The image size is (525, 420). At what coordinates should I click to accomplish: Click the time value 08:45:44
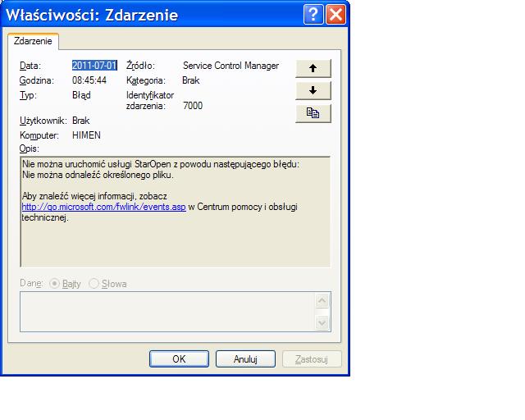tap(89, 80)
